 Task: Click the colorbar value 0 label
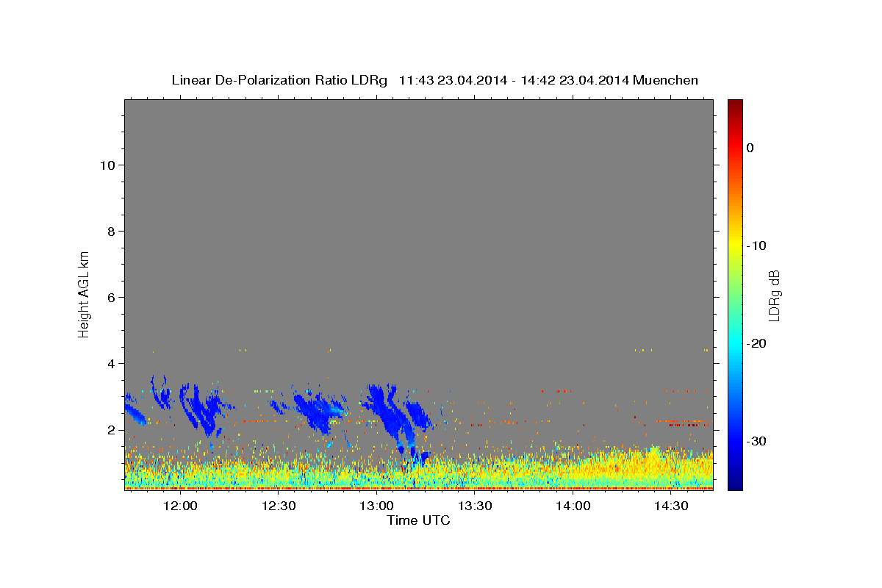pyautogui.click(x=750, y=148)
